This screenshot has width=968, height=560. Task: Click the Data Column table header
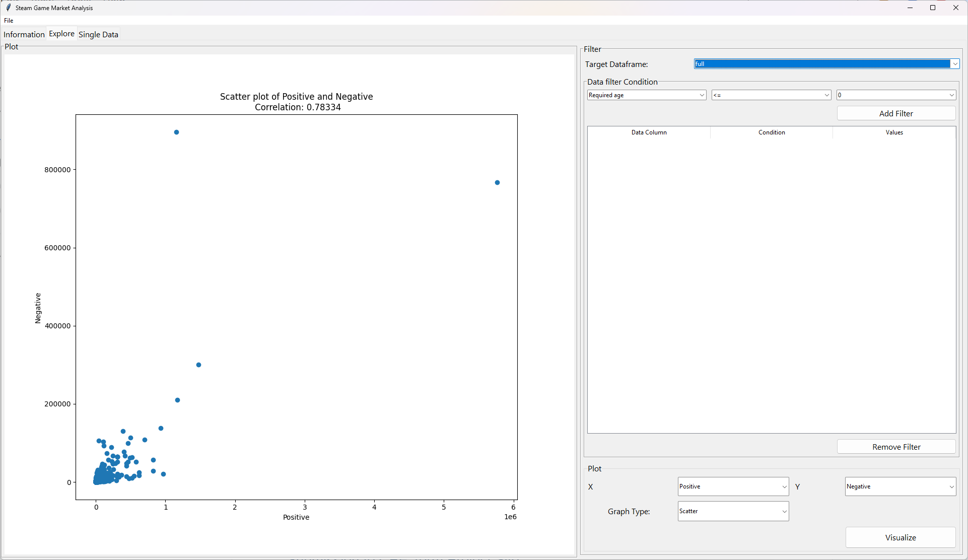tap(649, 132)
